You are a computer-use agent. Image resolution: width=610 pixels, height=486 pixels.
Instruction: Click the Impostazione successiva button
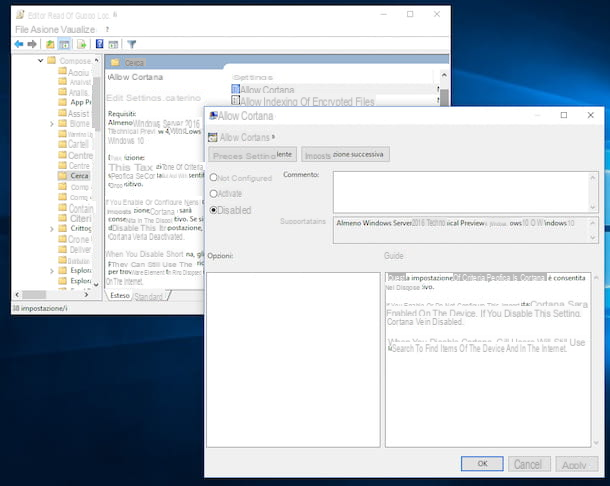[x=345, y=154]
